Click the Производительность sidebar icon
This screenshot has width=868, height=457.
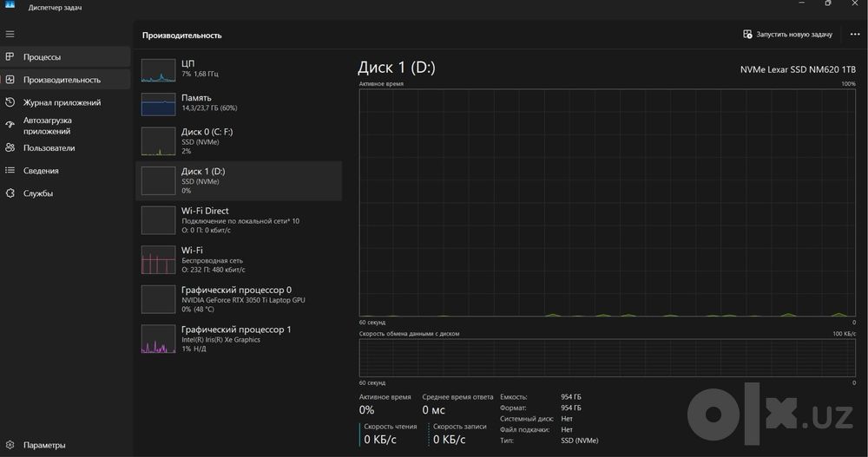(x=10, y=80)
